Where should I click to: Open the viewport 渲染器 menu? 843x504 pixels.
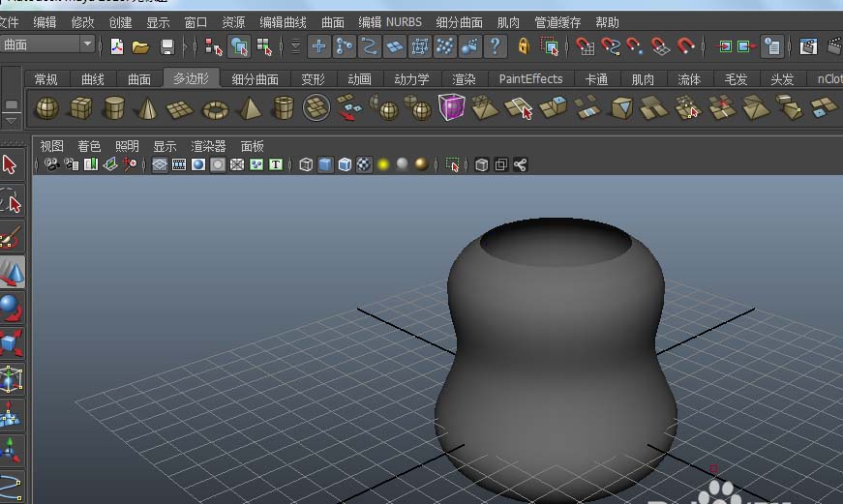click(207, 146)
